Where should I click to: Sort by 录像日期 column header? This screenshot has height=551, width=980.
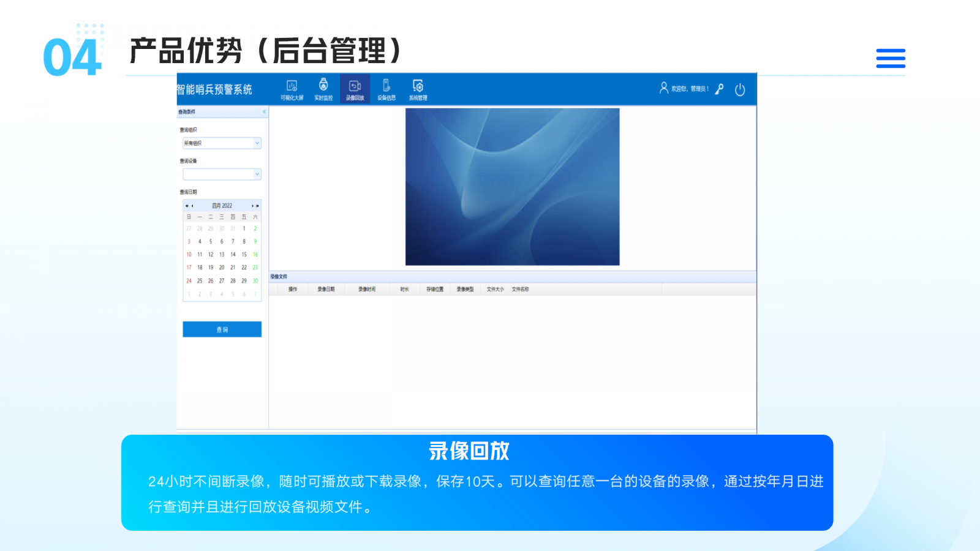click(x=326, y=289)
